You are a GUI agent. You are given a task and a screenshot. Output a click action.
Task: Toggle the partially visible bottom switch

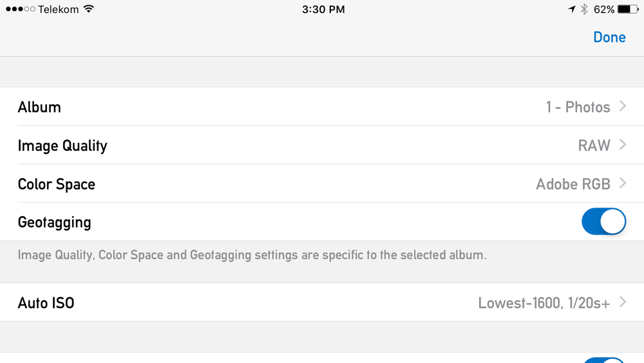604,360
